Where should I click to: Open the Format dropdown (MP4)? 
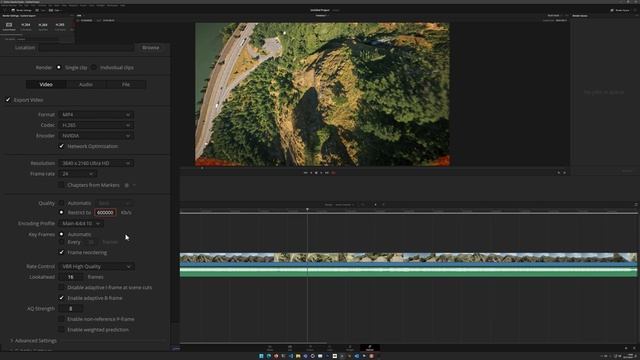click(x=96, y=115)
